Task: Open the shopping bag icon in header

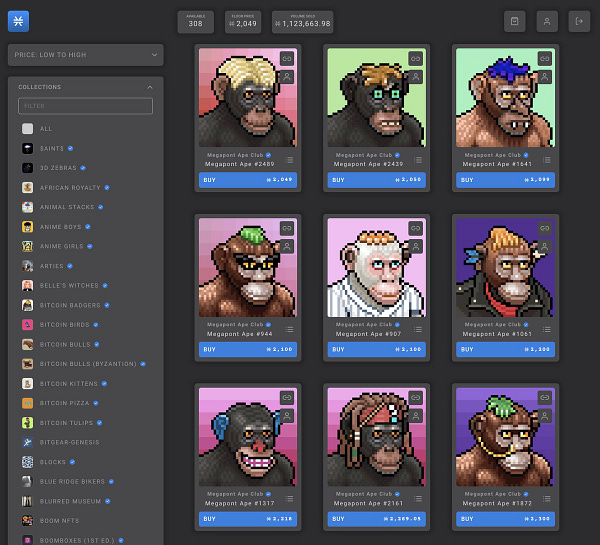Action: point(515,21)
